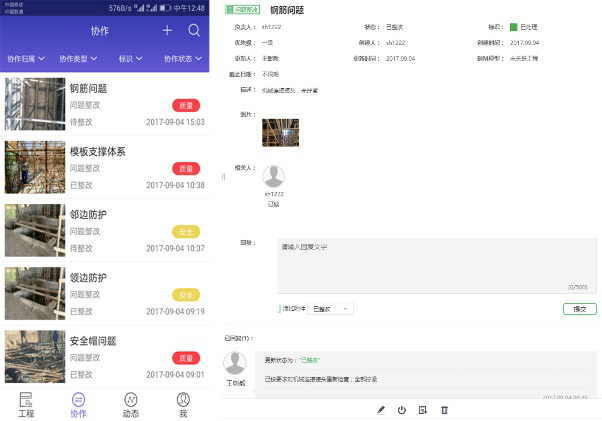Expand the 标识 filter dropdown
Image resolution: width=602 pixels, height=421 pixels.
pyautogui.click(x=131, y=59)
